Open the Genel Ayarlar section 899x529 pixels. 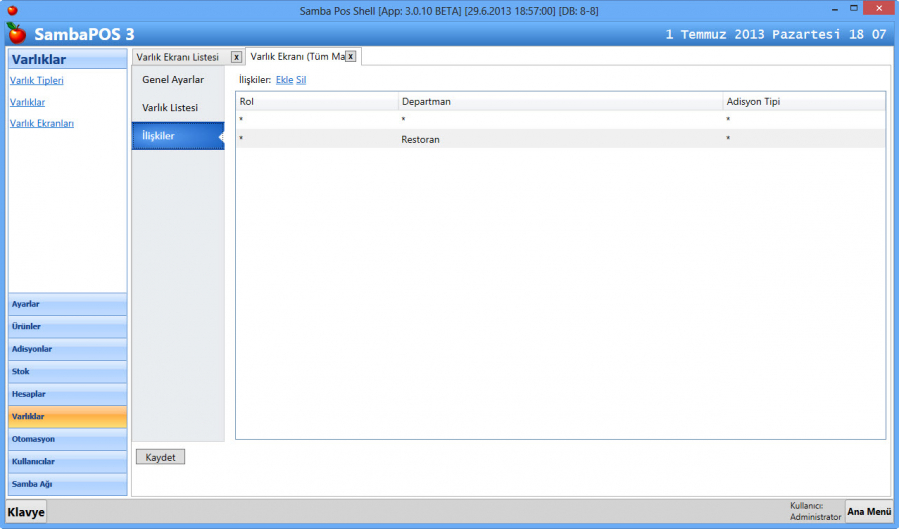point(173,80)
